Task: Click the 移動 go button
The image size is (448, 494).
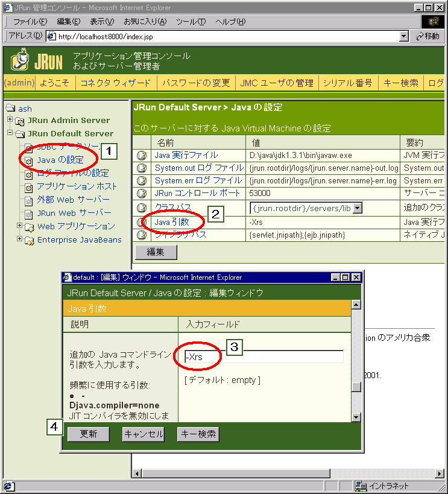Action: pos(428,37)
